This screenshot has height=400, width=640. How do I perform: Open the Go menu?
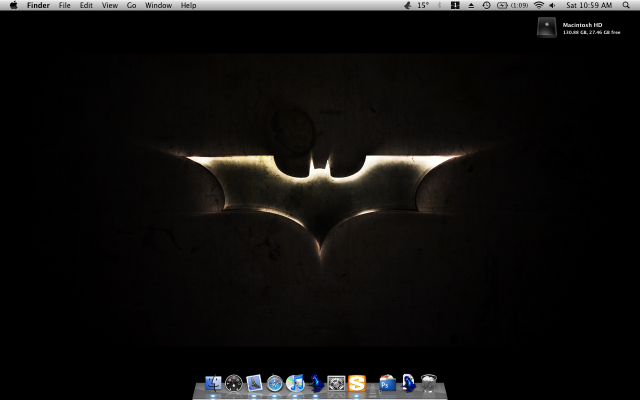(131, 5)
